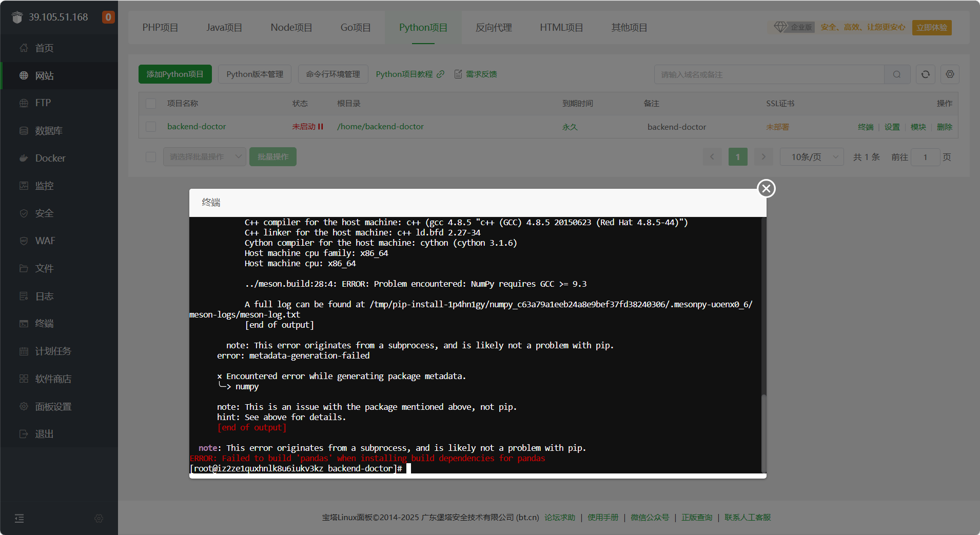Tick the checkbox beside batch operation dropdown
The height and width of the screenshot is (535, 980).
pyautogui.click(x=151, y=157)
